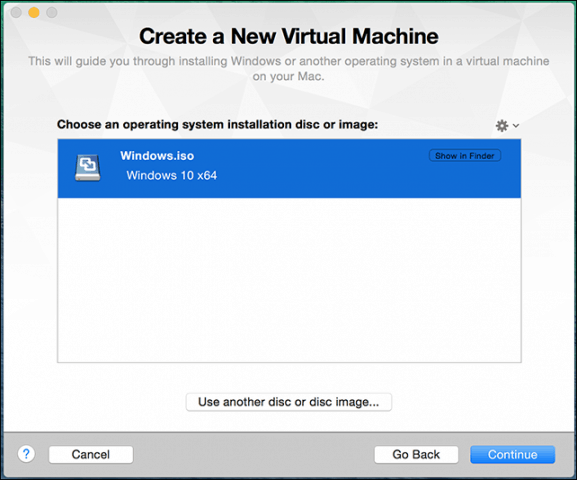This screenshot has width=577, height=480.
Task: Click the Show in Finder button
Action: pyautogui.click(x=465, y=156)
